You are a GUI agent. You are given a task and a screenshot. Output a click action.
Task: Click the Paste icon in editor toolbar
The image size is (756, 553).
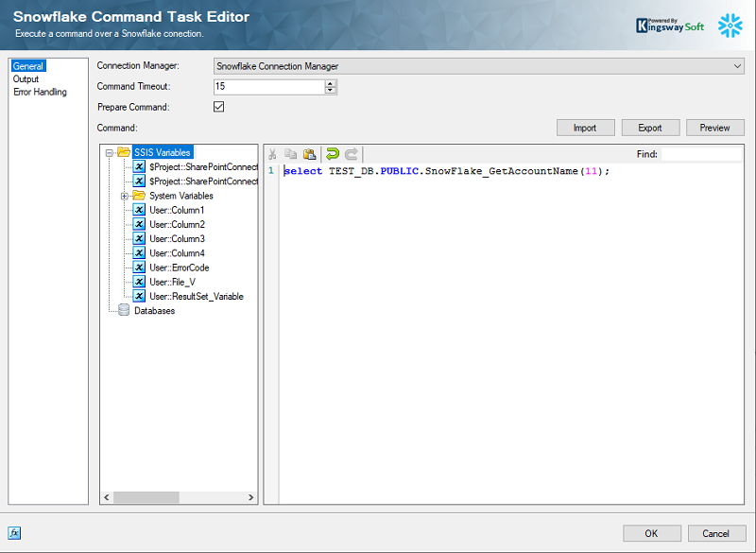(309, 154)
